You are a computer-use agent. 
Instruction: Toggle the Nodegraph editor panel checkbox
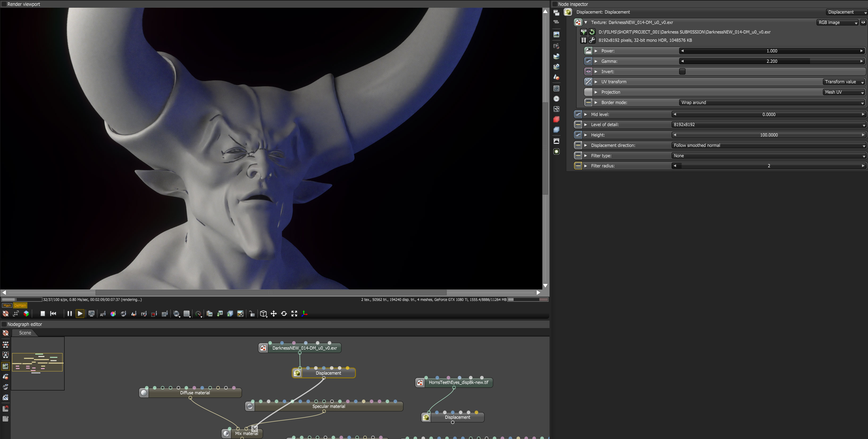(4, 324)
